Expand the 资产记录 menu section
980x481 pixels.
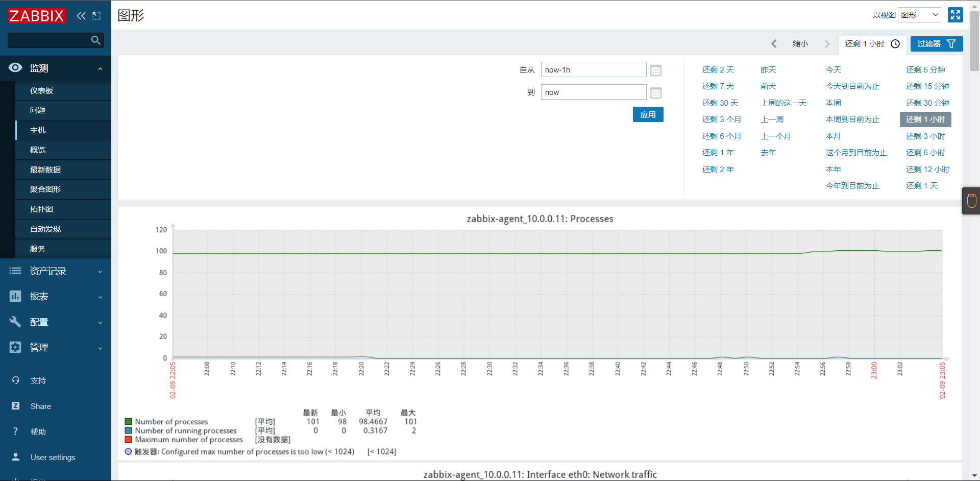[101, 272]
